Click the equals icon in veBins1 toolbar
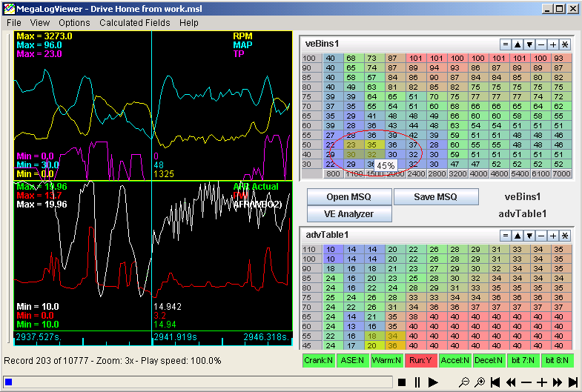Viewport: 582px width, 392px height. pyautogui.click(x=505, y=44)
